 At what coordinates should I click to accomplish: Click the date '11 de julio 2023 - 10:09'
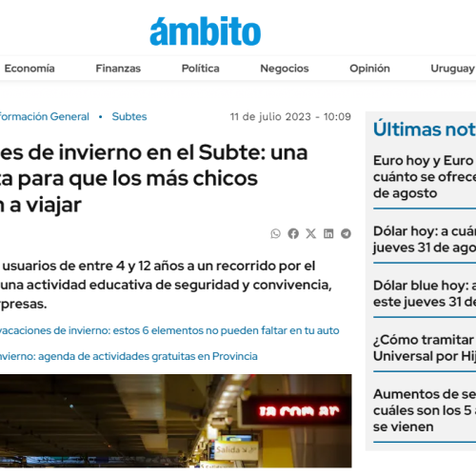click(x=290, y=117)
